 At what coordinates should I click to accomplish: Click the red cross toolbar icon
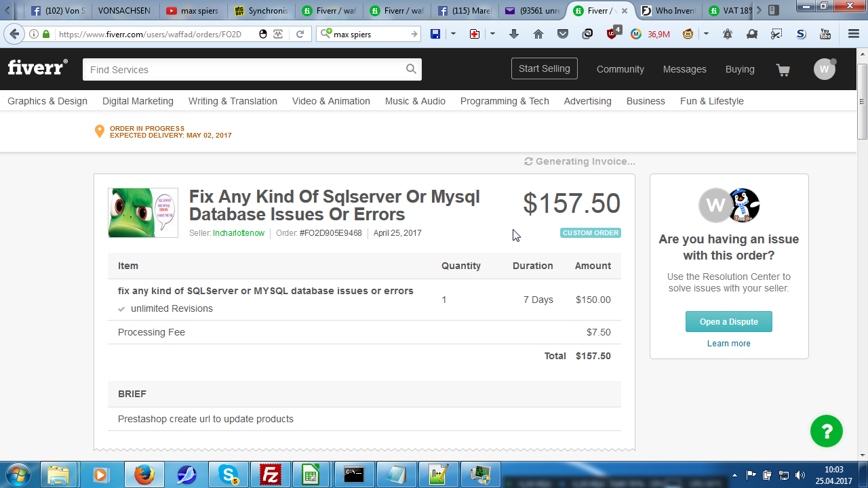[x=475, y=34]
